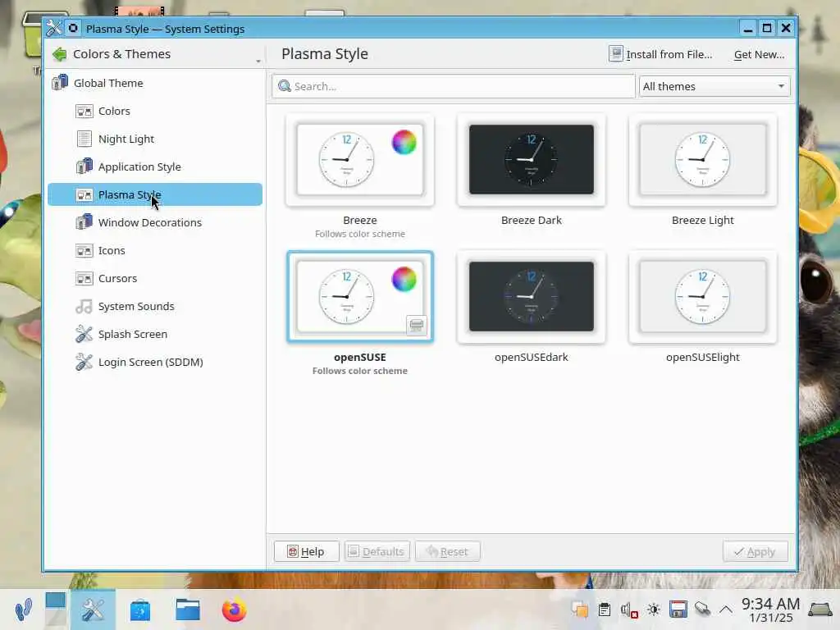Image resolution: width=840 pixels, height=630 pixels.
Task: Click the Breeze Dark label text
Action: tap(532, 220)
